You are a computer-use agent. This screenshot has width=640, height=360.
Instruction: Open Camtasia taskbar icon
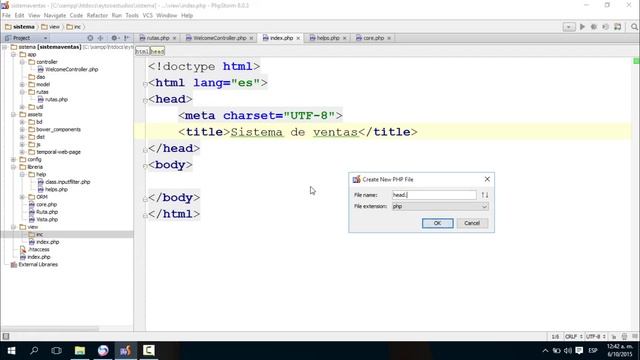(x=149, y=351)
